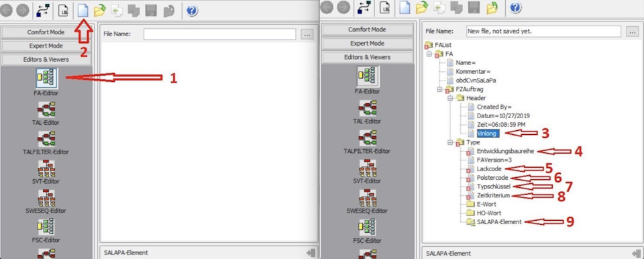Click open folder icon in the right toolbar

422,8
